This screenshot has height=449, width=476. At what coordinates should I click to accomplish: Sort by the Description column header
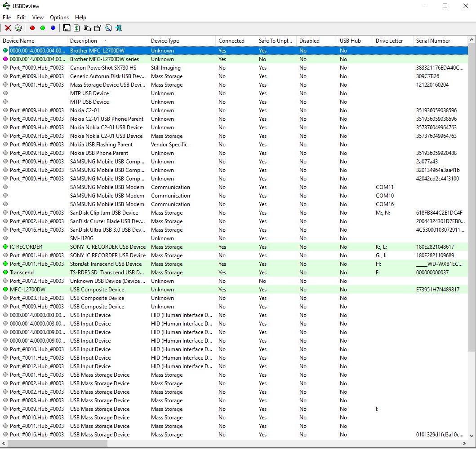tap(84, 41)
